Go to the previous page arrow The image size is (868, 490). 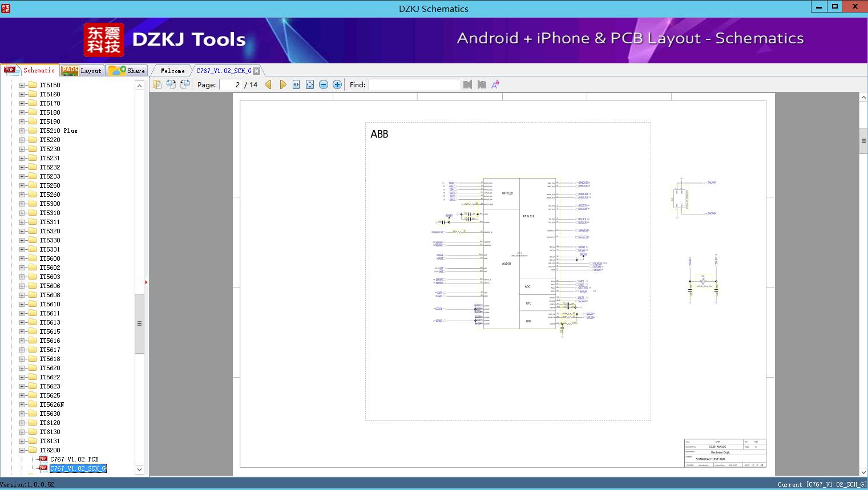[268, 84]
